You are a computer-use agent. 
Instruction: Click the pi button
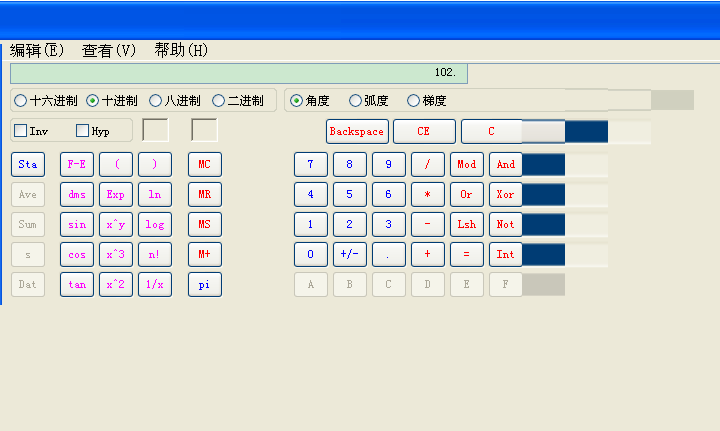205,285
